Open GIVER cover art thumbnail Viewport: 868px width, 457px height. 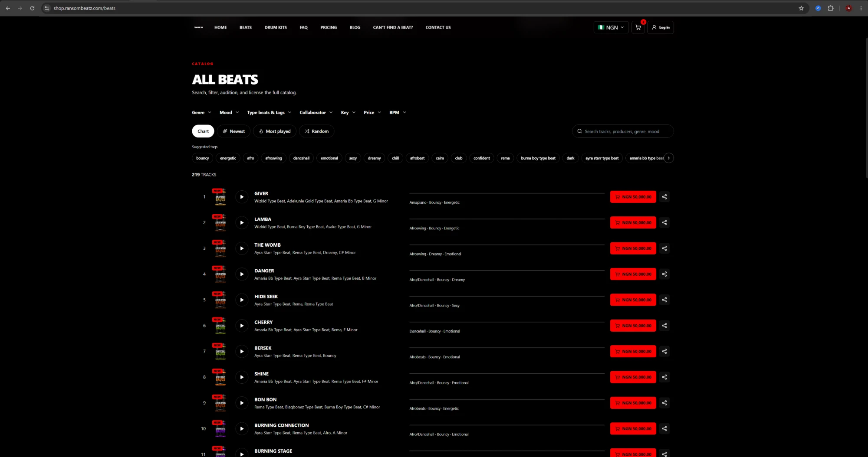point(220,198)
